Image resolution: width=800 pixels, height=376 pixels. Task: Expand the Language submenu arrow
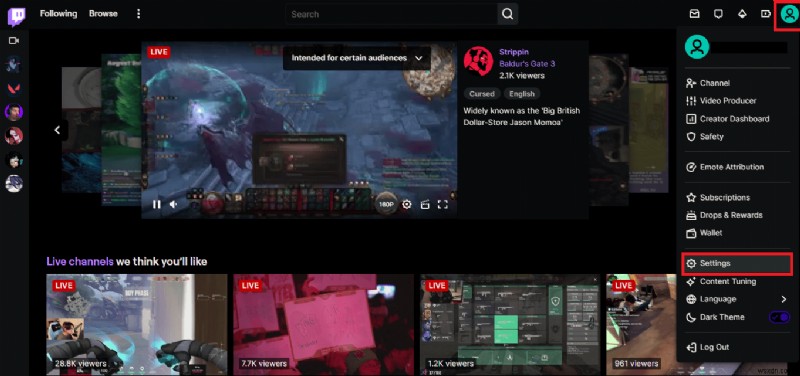coord(784,299)
